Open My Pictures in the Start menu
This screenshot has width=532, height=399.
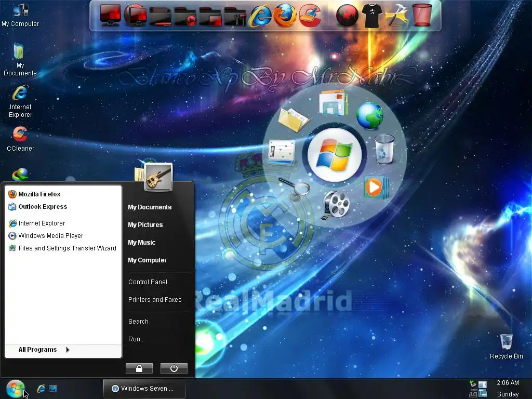145,225
